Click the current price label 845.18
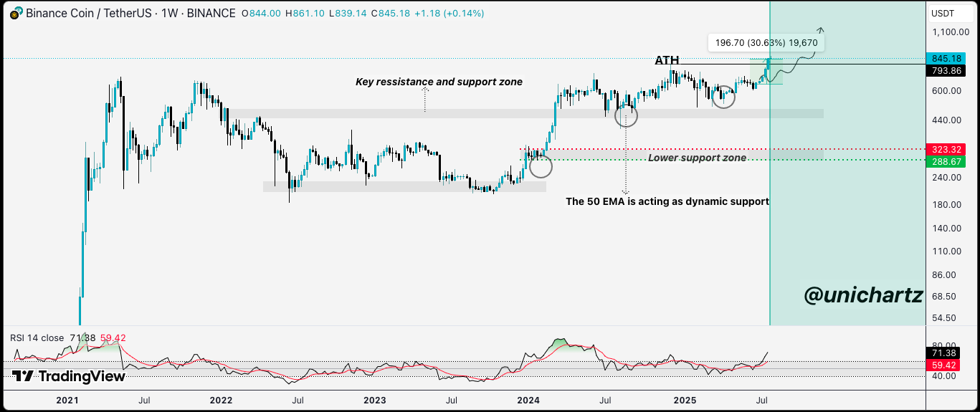 coord(946,59)
